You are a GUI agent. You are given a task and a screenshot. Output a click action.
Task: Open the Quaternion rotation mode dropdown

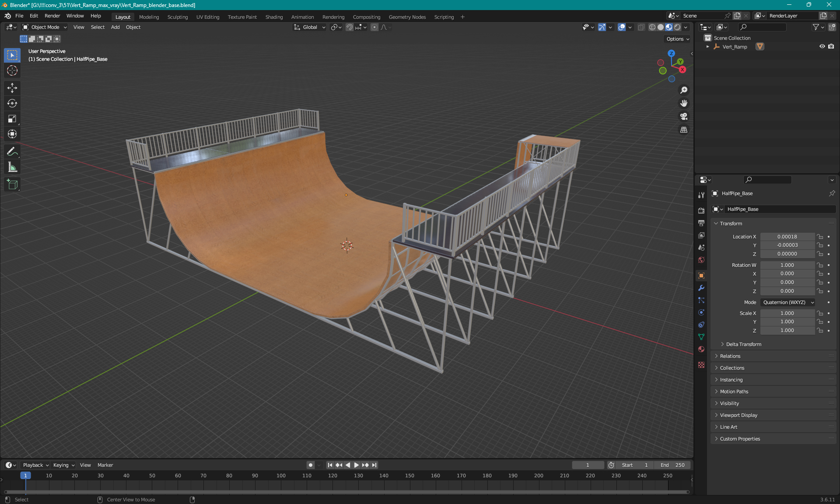[788, 302]
